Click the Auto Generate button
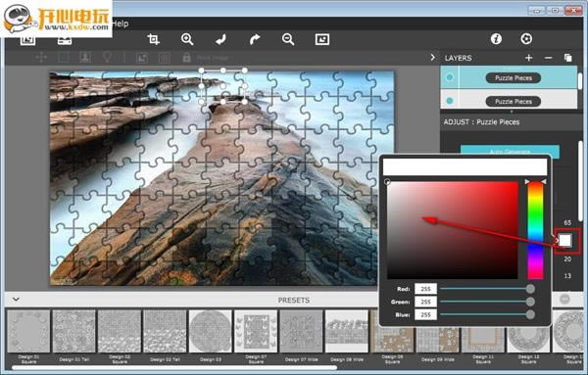The image size is (588, 375). 510,151
